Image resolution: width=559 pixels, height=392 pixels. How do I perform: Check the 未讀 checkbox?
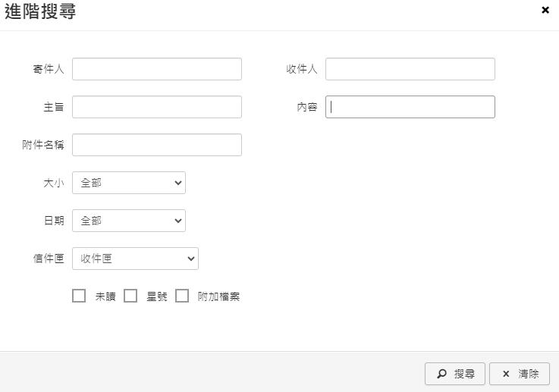coord(79,296)
